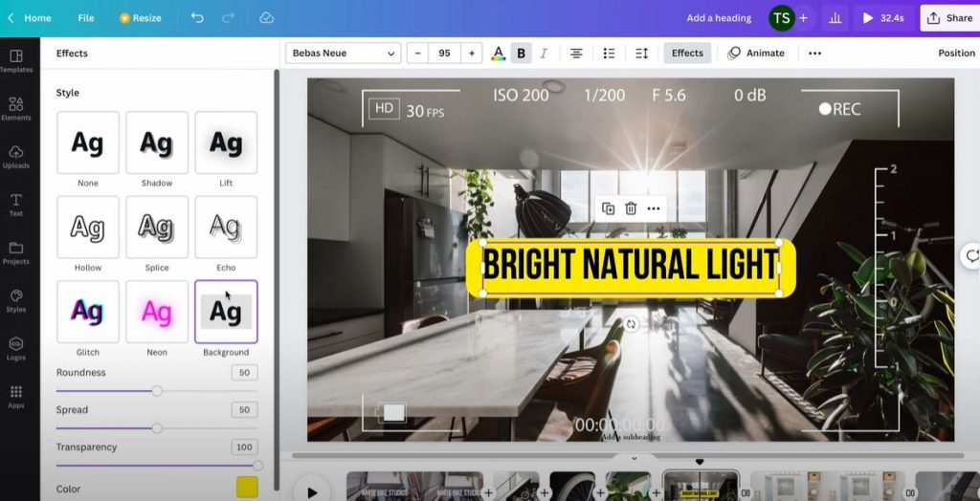
Task: Click the TS user avatar
Action: [781, 18]
